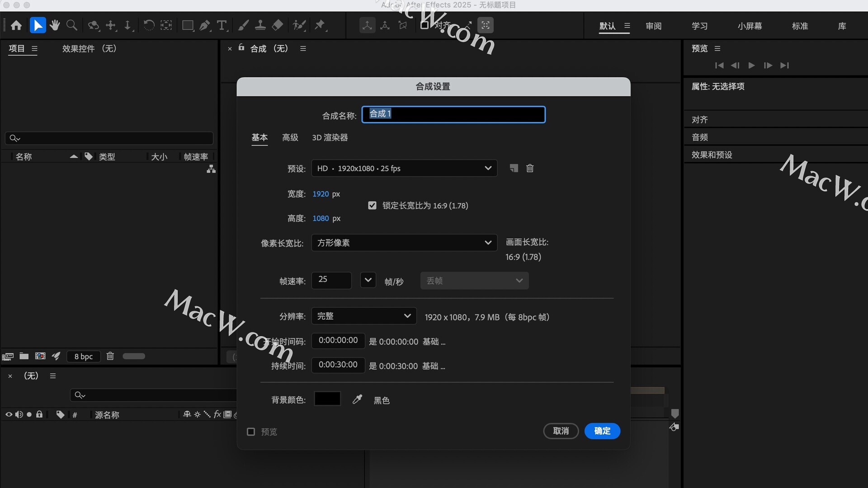Click the lock column header in timeline

(39, 414)
